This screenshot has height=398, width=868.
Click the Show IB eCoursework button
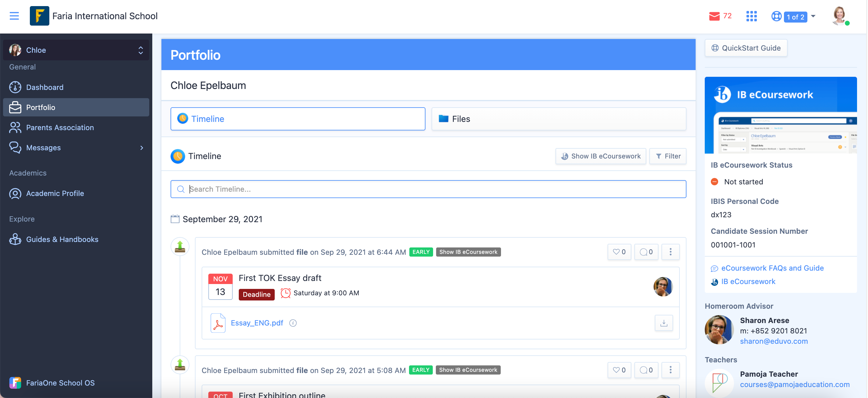[x=601, y=156]
